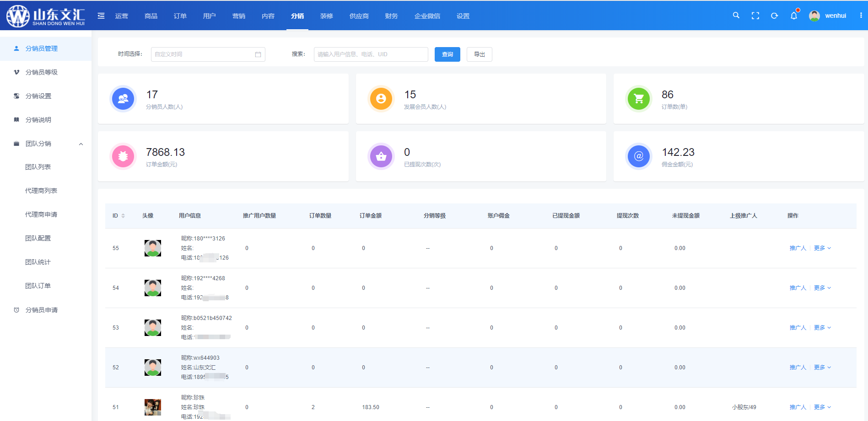This screenshot has width=868, height=421.
Task: Click avatar thumbnail of user 珍珠
Action: pos(153,407)
